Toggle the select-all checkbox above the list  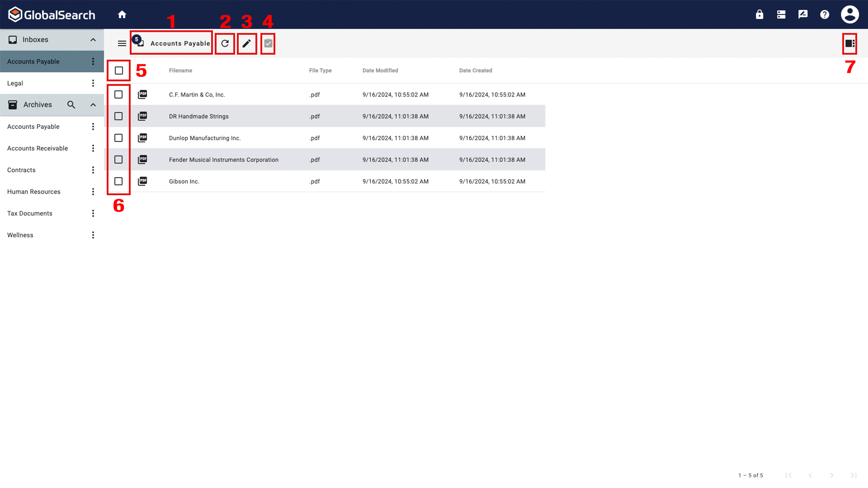tap(118, 70)
